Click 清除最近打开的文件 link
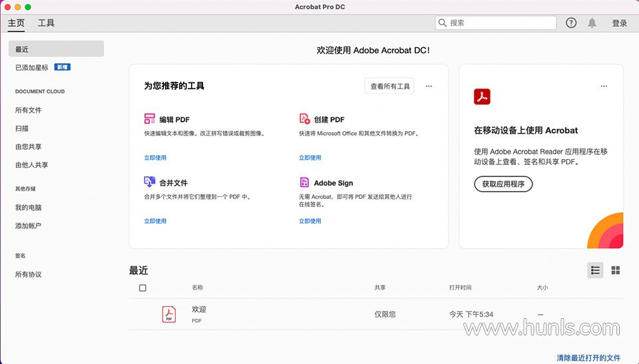This screenshot has width=639, height=364. 588,358
